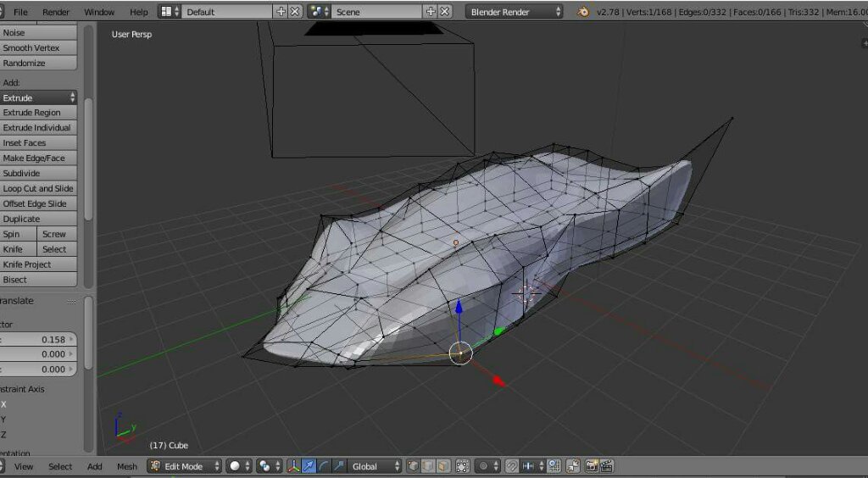Click the Noise button

[x=38, y=33]
